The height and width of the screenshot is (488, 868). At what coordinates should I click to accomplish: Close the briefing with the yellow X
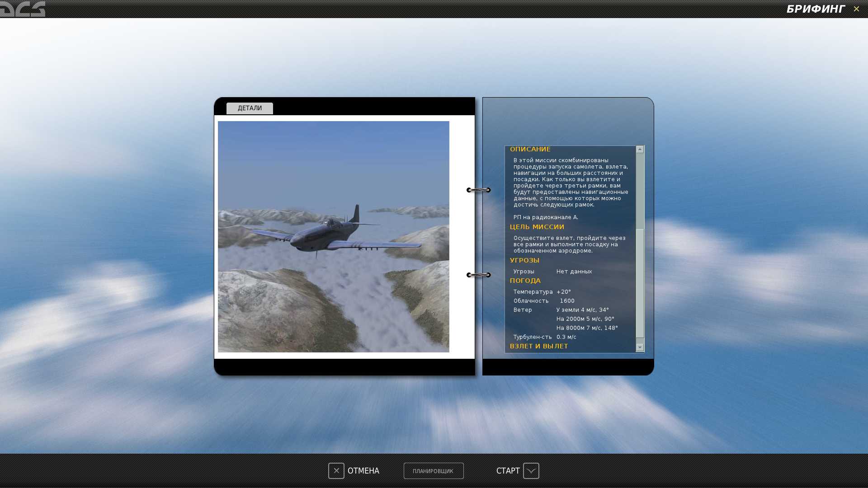click(856, 9)
